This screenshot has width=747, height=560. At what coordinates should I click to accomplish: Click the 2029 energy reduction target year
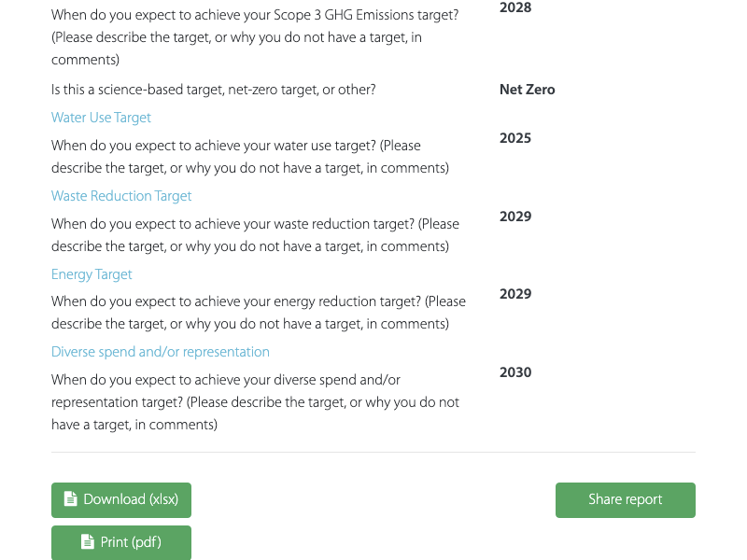(x=515, y=294)
